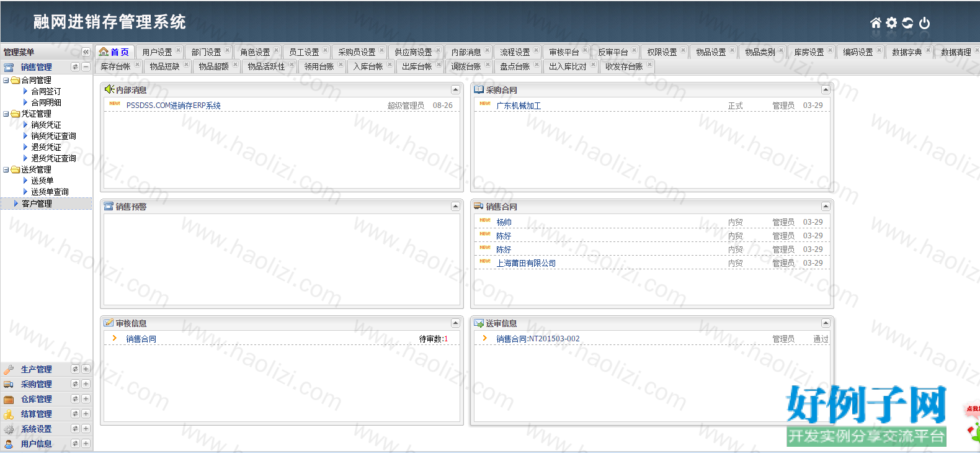Click the 结算管理 coins icon
This screenshot has height=453, width=980.
pyautogui.click(x=9, y=414)
